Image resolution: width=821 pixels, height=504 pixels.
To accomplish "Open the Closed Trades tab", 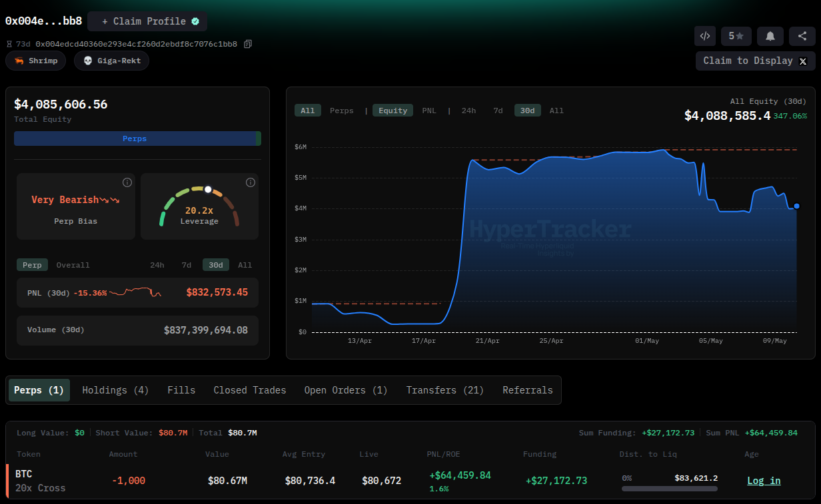I will [x=250, y=390].
